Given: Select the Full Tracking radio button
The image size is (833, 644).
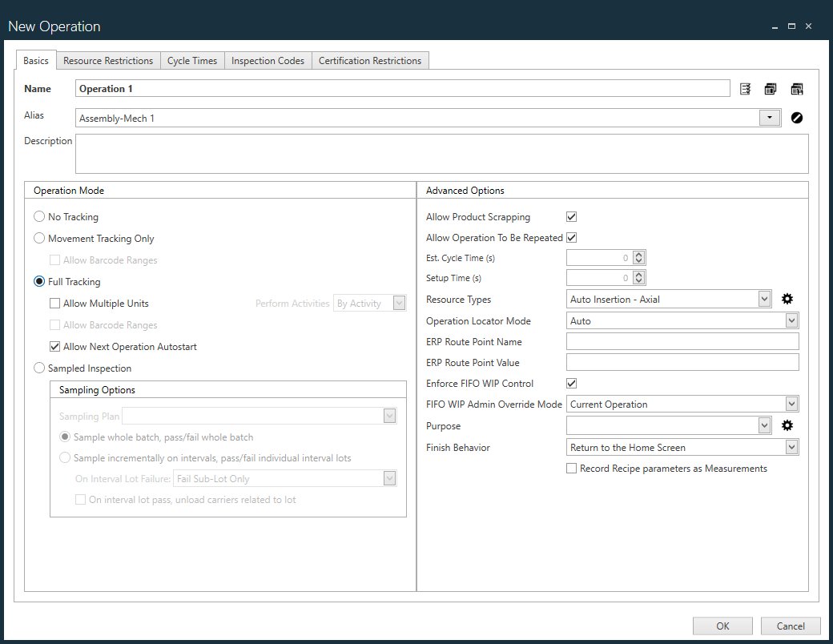Looking at the screenshot, I should pyautogui.click(x=38, y=281).
